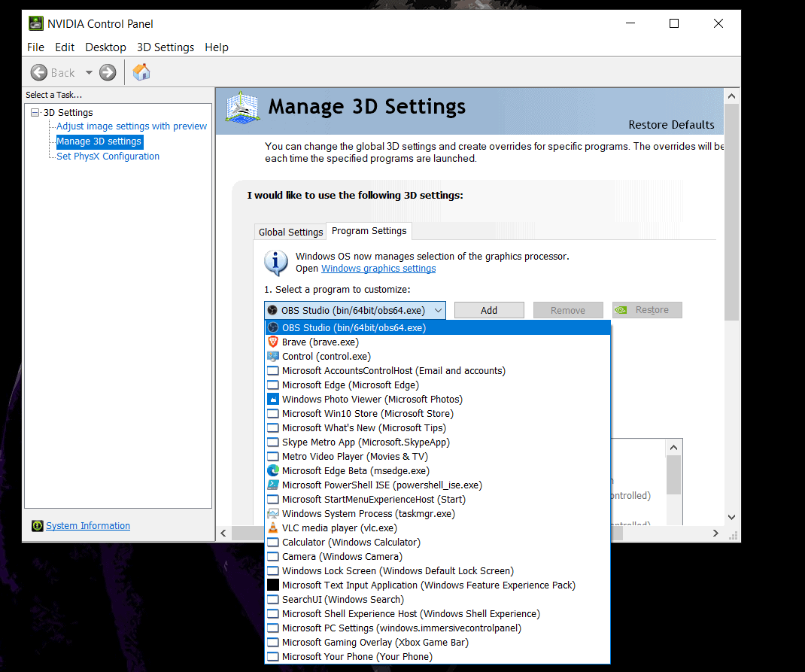Select VLC media player (vlc.exe)
The width and height of the screenshot is (805, 672).
[x=437, y=528]
